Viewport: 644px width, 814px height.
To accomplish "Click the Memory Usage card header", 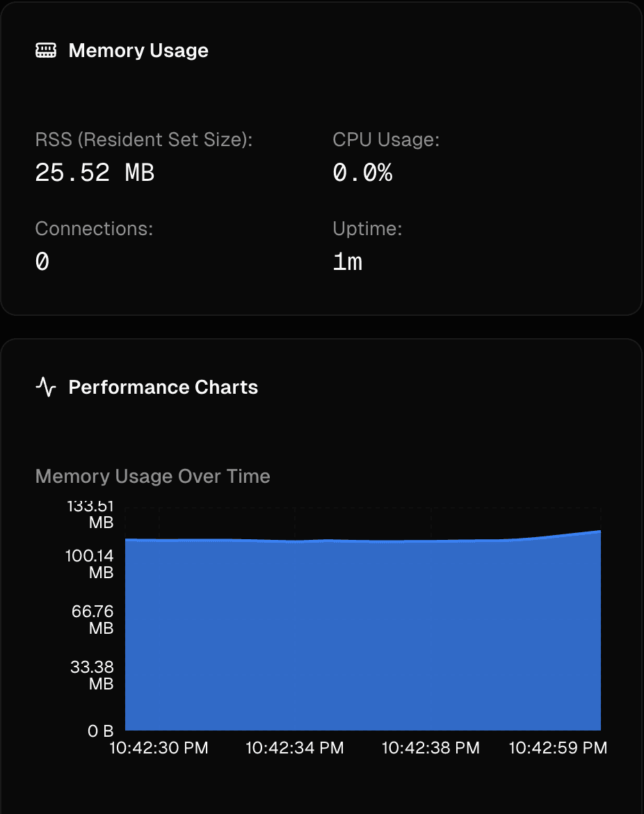I will [x=138, y=50].
